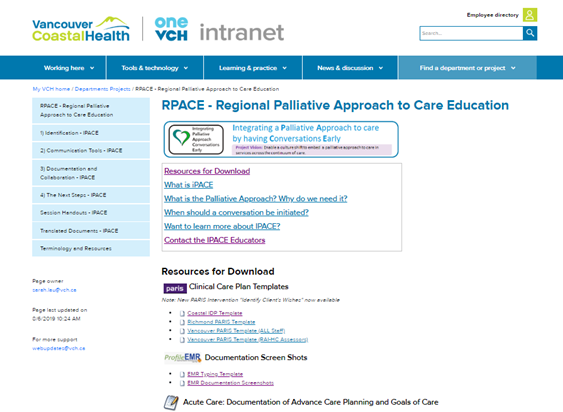Viewport: 563px width, 412px height.
Task: Open the Vancouver Coastal Health logo
Action: click(81, 29)
